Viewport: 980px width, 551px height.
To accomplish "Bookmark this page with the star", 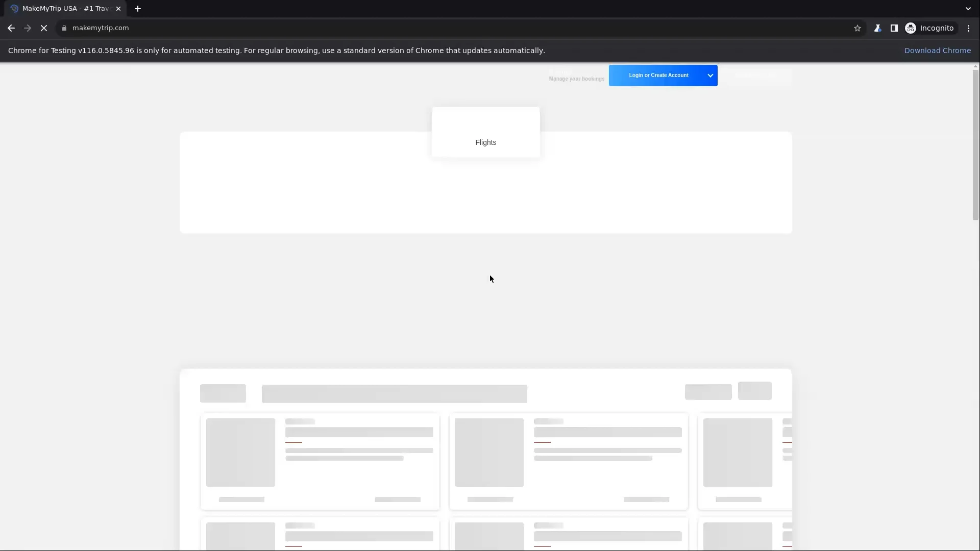I will [857, 28].
